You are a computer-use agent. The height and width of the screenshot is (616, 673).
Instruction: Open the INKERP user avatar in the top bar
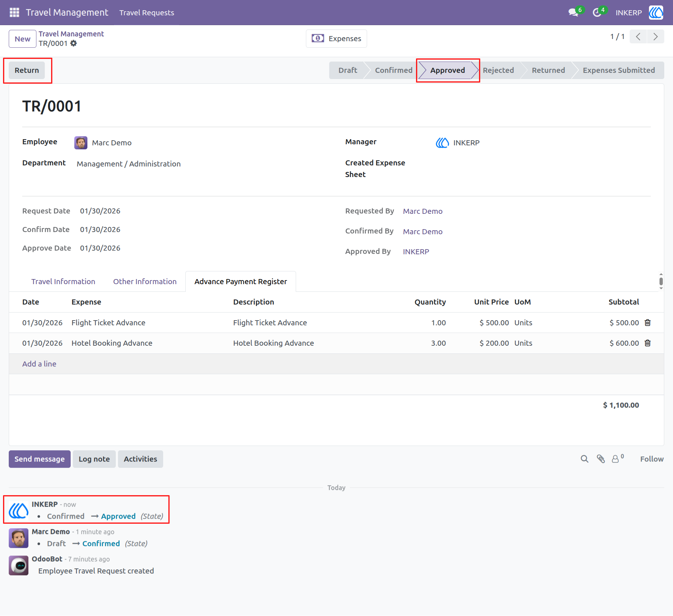pyautogui.click(x=656, y=12)
